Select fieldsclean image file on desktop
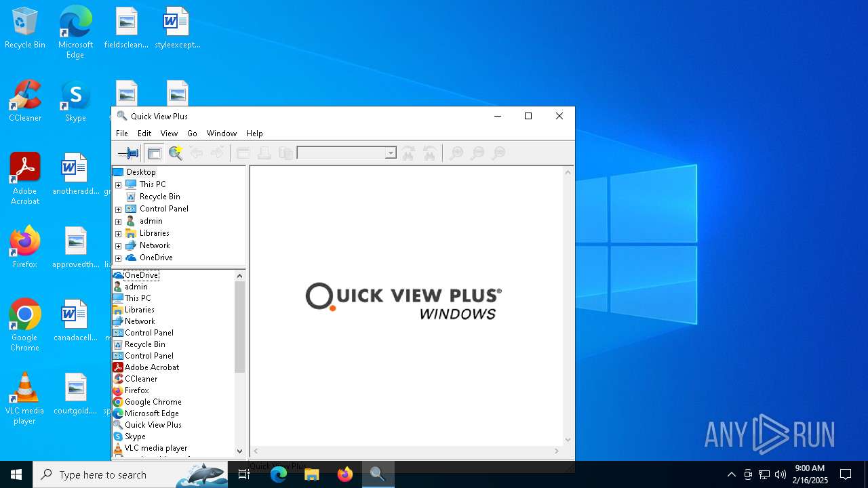The width and height of the screenshot is (868, 488). [126, 28]
